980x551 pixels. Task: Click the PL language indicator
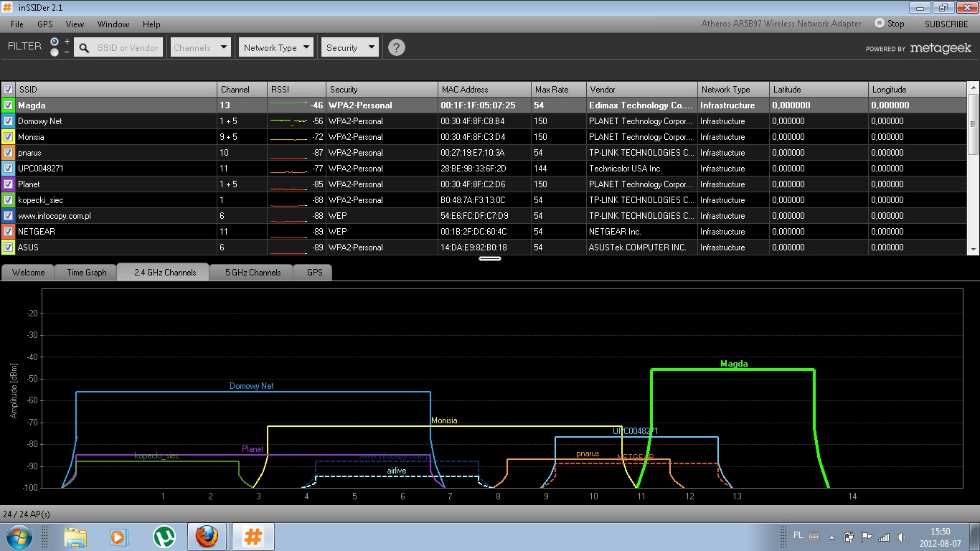(798, 535)
